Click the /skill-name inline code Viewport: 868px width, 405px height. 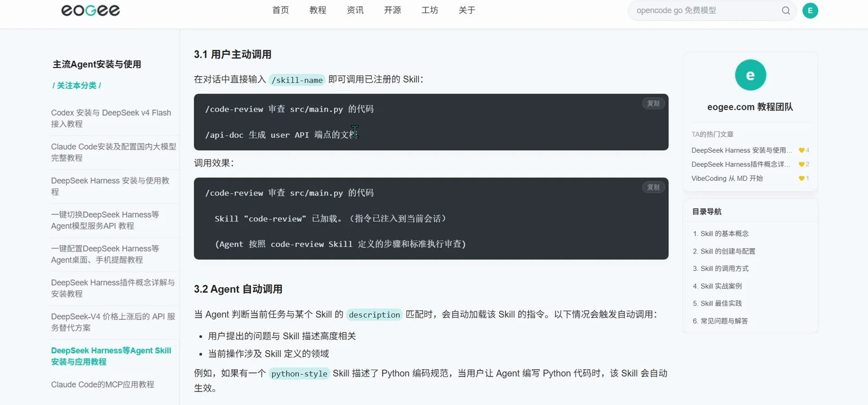297,80
